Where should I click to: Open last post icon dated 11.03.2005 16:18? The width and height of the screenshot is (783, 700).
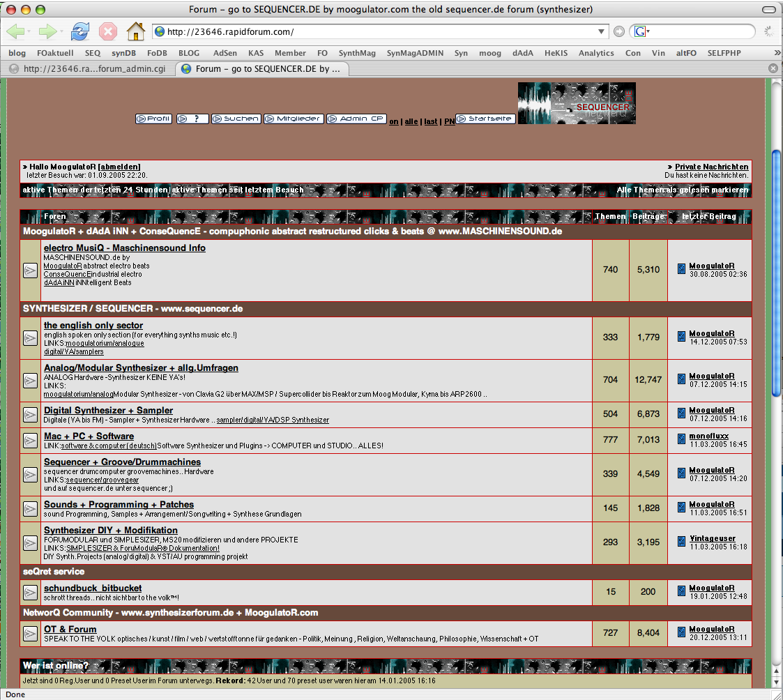[x=682, y=541]
